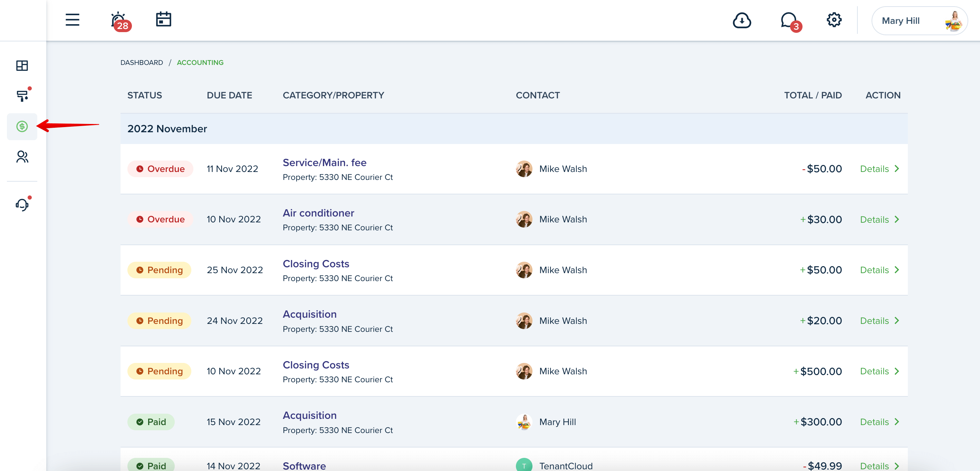Click the 2022 November group header
This screenshot has height=471, width=980.
(514, 128)
